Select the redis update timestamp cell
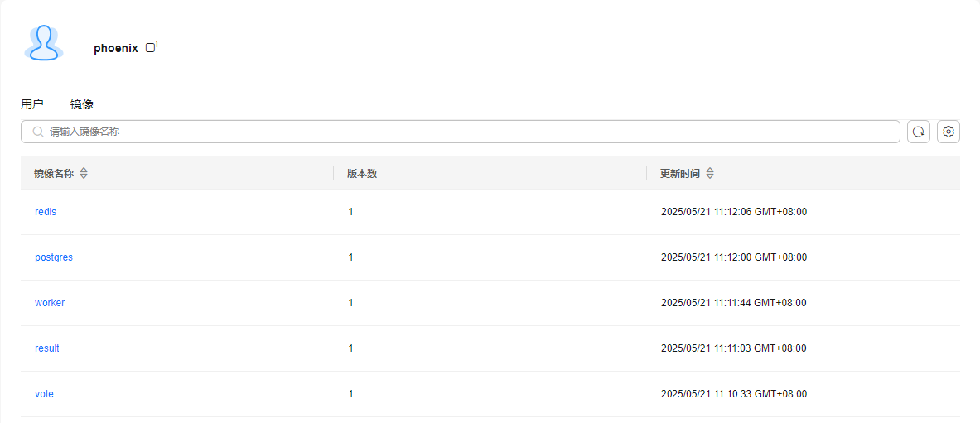 (734, 212)
